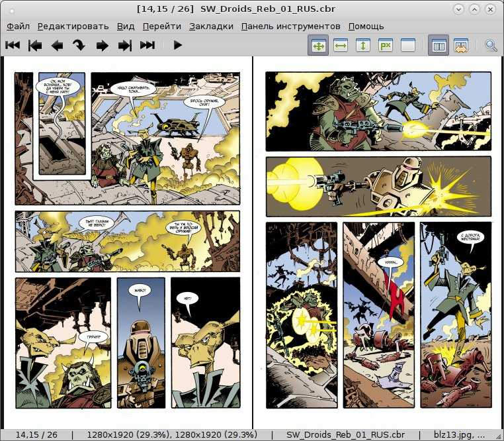Open the Закладки menu
This screenshot has width=504, height=441.
tap(211, 26)
